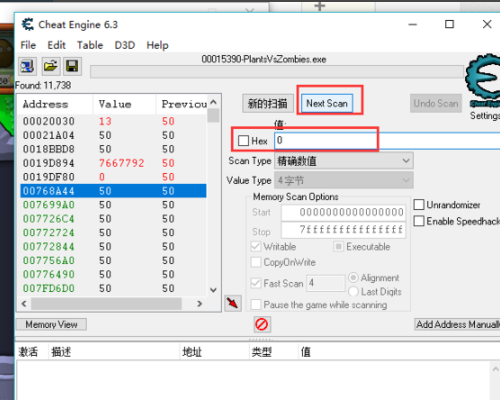Expand the Scan Type dropdown
Viewport: 500px width, 400px height.
344,161
